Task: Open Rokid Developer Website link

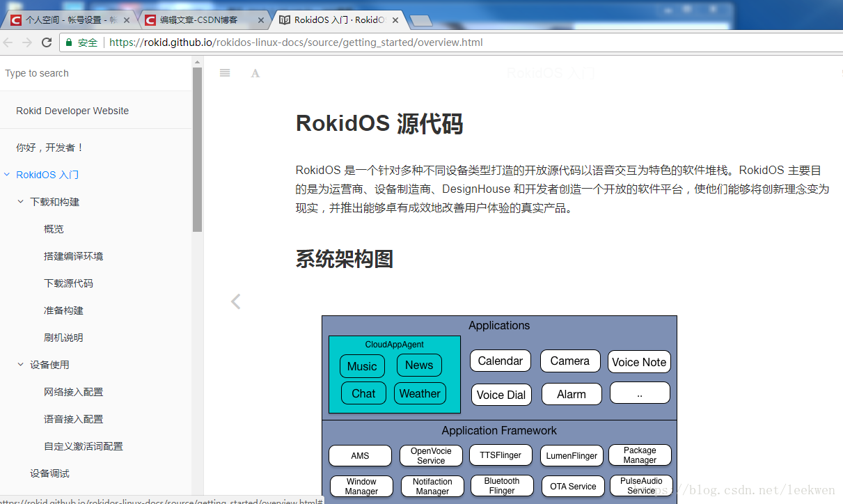Action: 72,111
